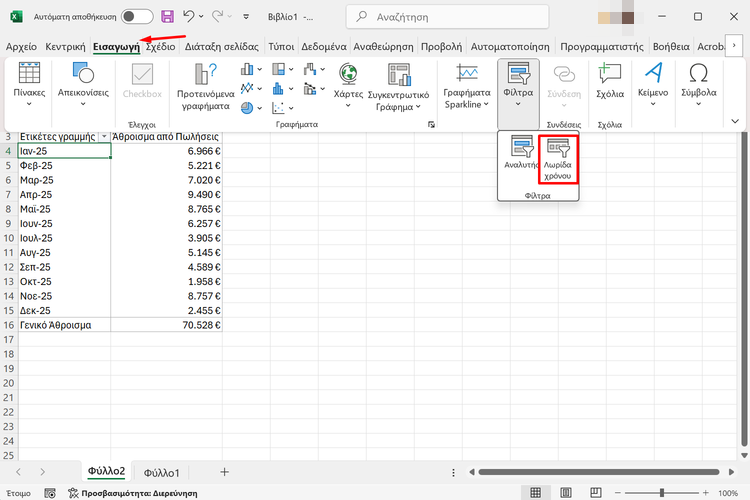Open the Αρχείο tab
The height and width of the screenshot is (500, 750).
22,47
